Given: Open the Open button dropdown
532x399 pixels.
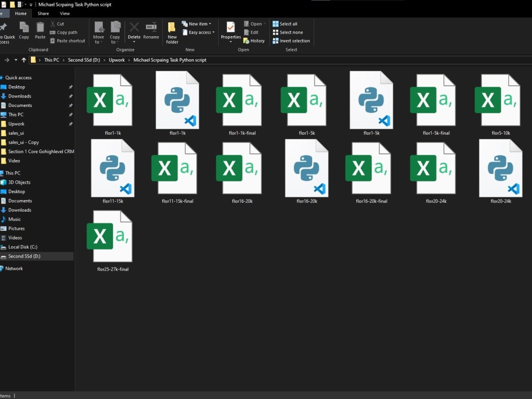Looking at the screenshot, I should point(264,24).
